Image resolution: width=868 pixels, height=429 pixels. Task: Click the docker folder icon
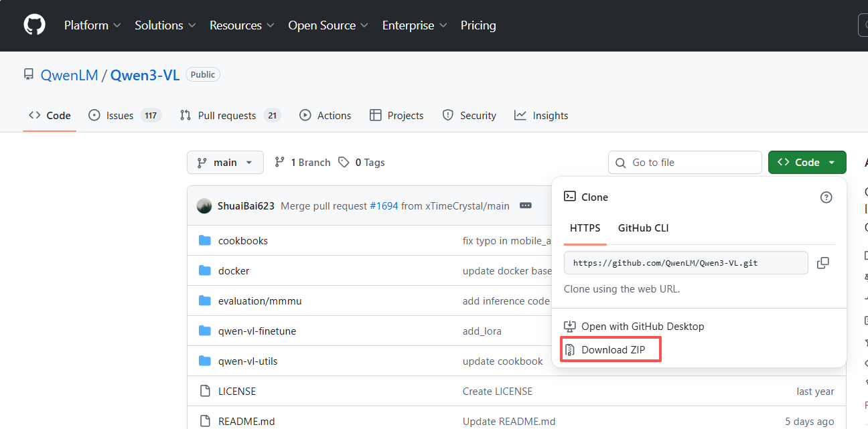pos(205,270)
